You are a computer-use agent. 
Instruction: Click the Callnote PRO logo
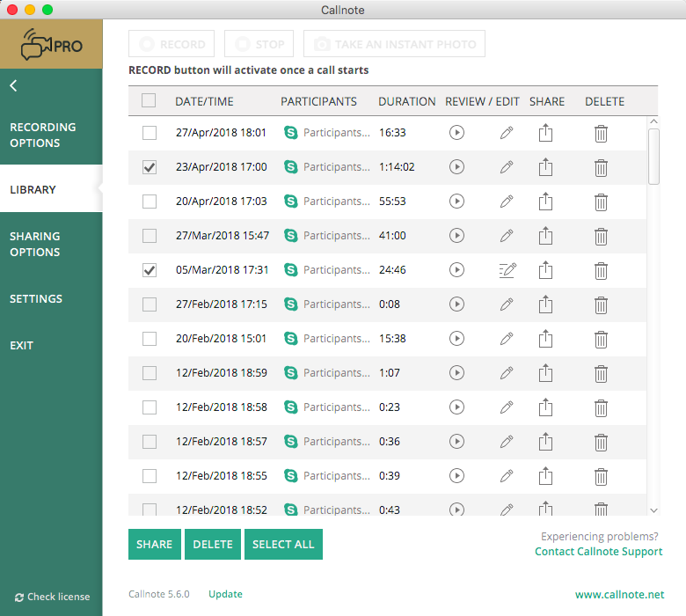click(x=51, y=44)
